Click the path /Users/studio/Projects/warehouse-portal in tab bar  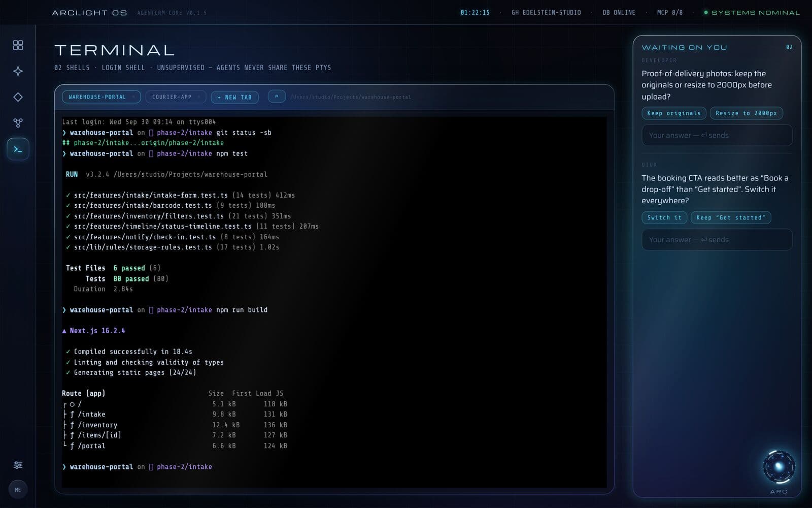[x=351, y=97]
